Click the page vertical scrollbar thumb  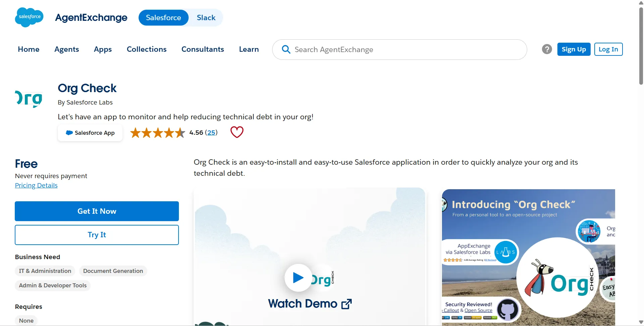click(x=641, y=45)
